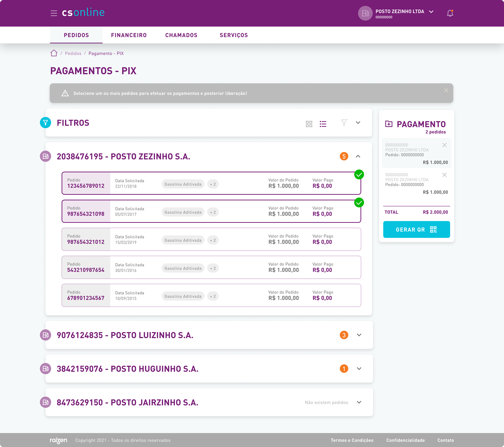
Task: Open the Termos e Condições footer link
Action: tap(352, 440)
